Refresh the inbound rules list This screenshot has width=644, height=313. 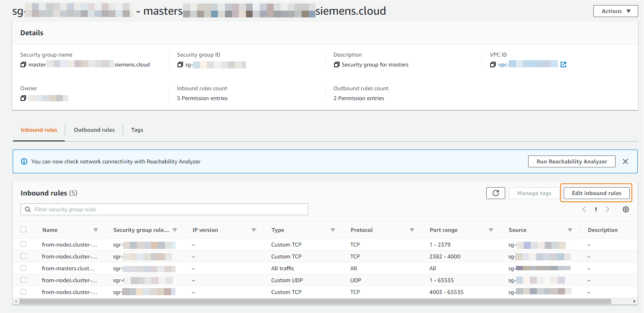[495, 193]
